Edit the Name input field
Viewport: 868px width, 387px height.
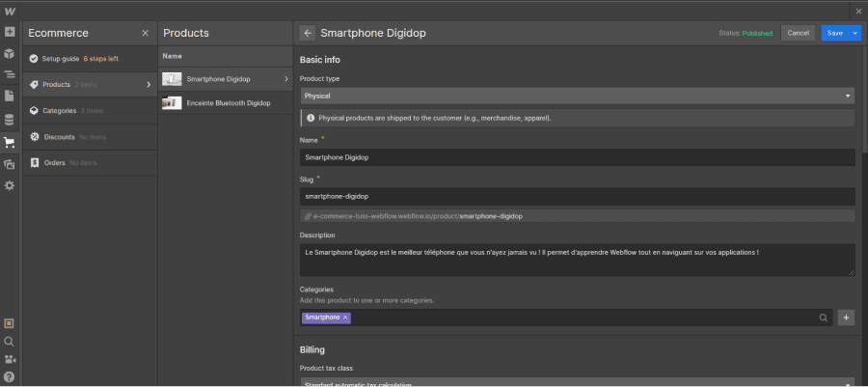[578, 157]
